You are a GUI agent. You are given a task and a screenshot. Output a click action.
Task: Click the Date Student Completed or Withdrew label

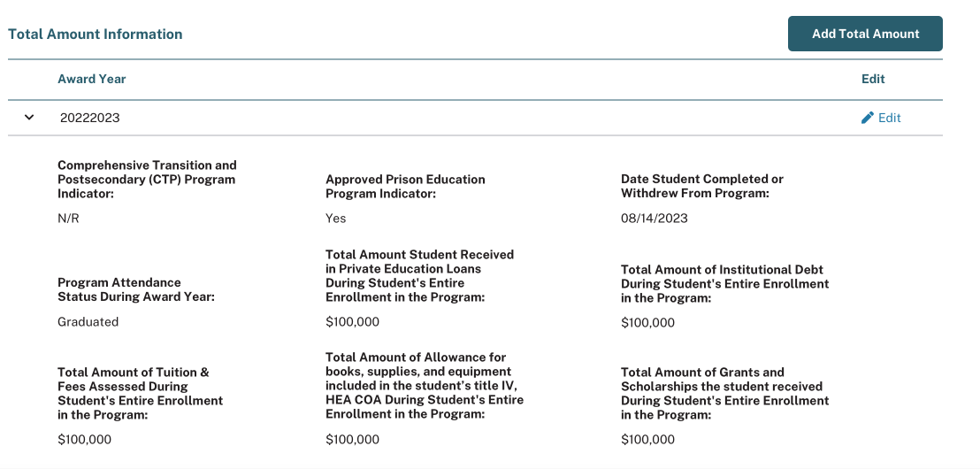tap(701, 186)
